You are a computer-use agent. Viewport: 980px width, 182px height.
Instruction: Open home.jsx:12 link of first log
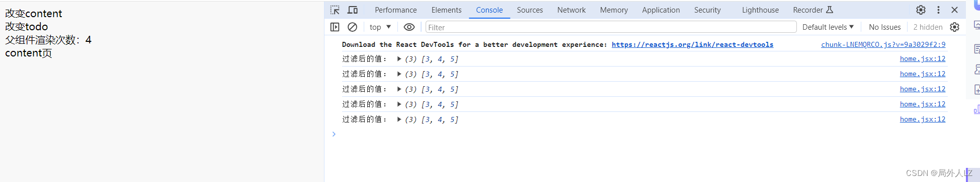pos(923,59)
